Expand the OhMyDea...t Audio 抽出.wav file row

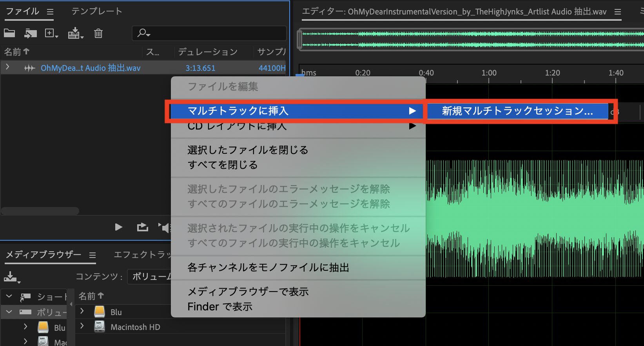click(7, 67)
